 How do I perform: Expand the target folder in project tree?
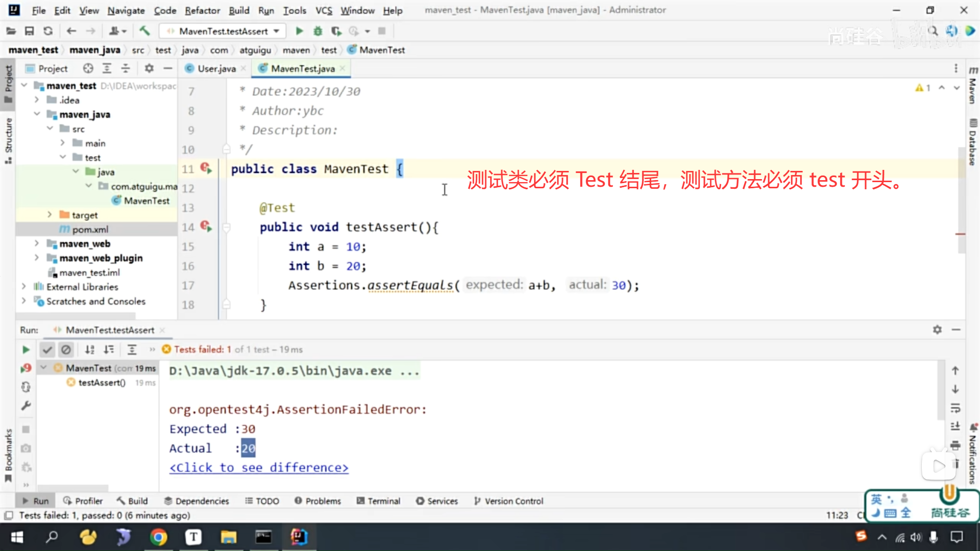tap(50, 215)
